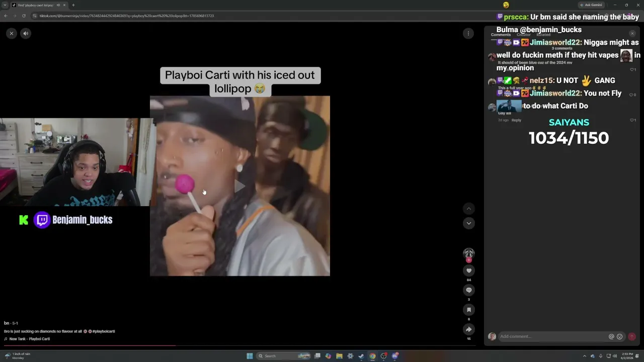
Task: Switch to Google Chrome on the taskbar
Action: point(372,356)
